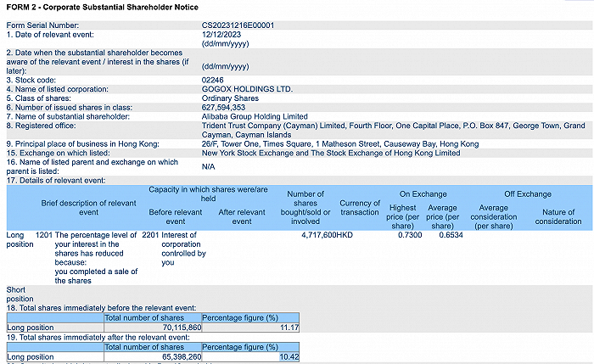Select the before-event share total 70,115,860
Image resolution: width=594 pixels, height=364 pixels.
pos(182,328)
